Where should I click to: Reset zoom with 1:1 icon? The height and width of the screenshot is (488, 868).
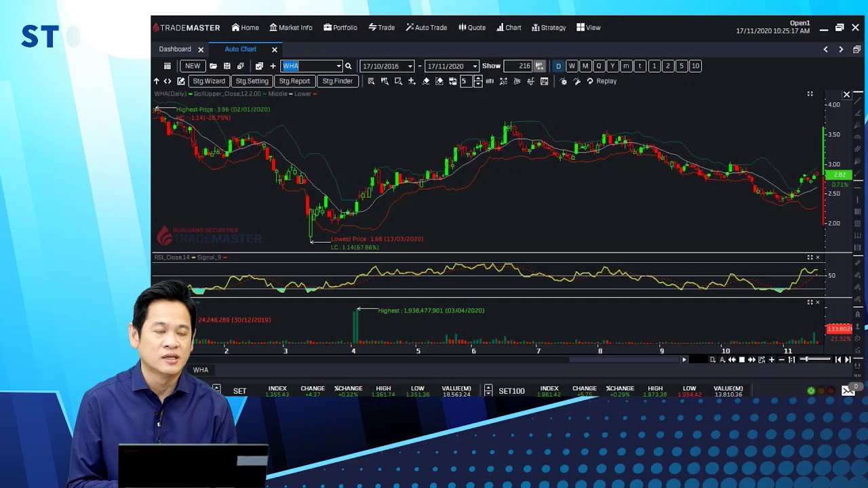(x=791, y=359)
